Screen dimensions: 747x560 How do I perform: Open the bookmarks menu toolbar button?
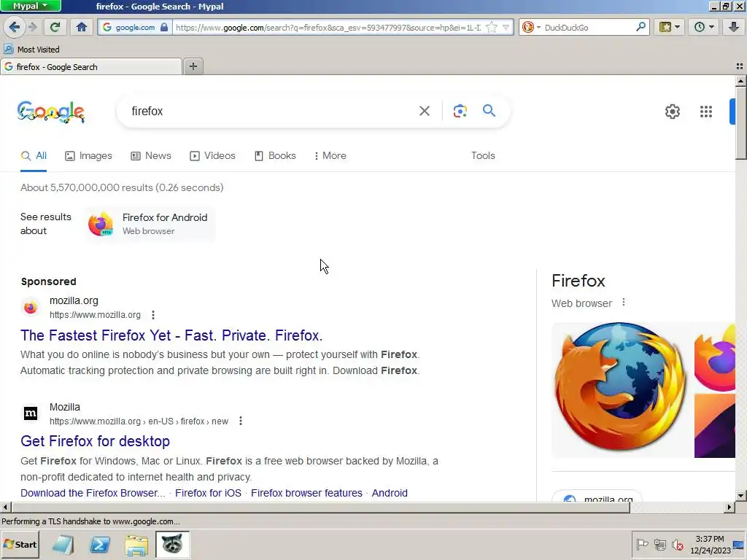tap(670, 27)
